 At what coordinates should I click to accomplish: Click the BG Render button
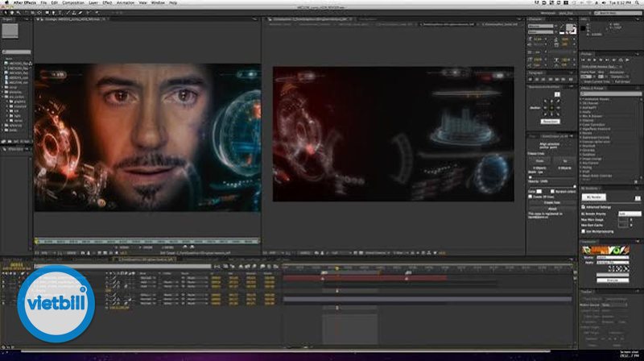coord(594,197)
